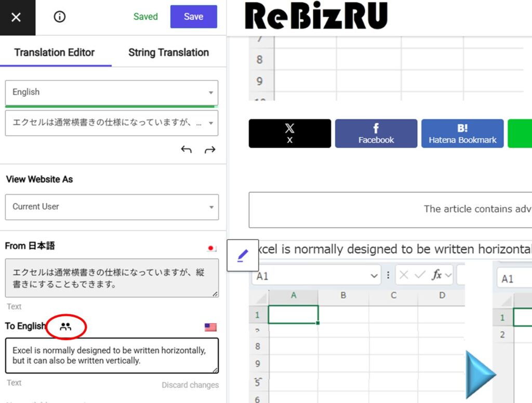Select column B header in left spreadsheet
This screenshot has height=403, width=532.
tap(343, 295)
